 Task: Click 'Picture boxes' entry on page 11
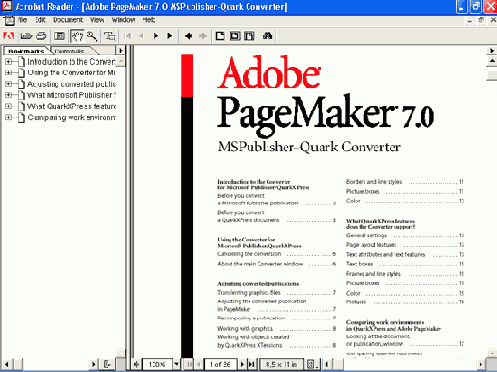[363, 192]
